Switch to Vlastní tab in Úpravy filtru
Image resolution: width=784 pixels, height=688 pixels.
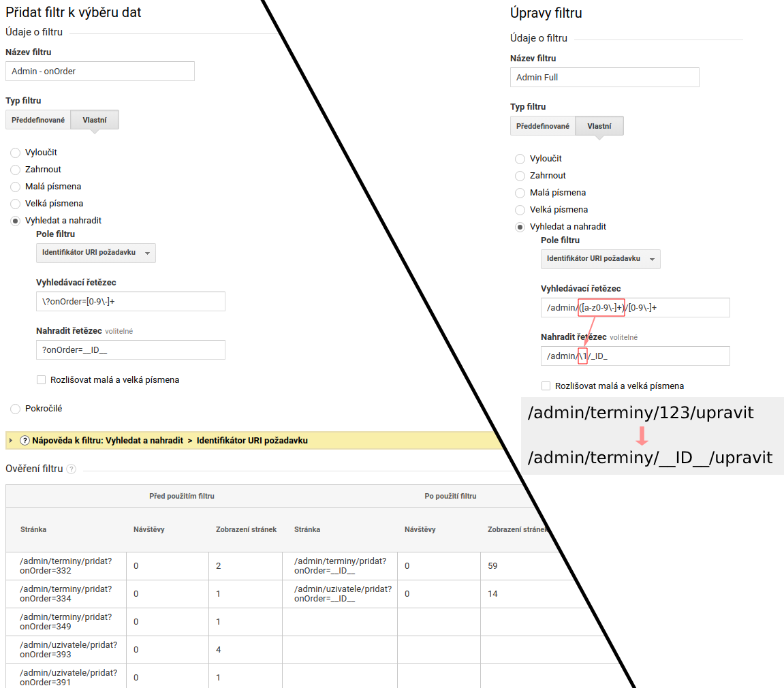point(599,126)
